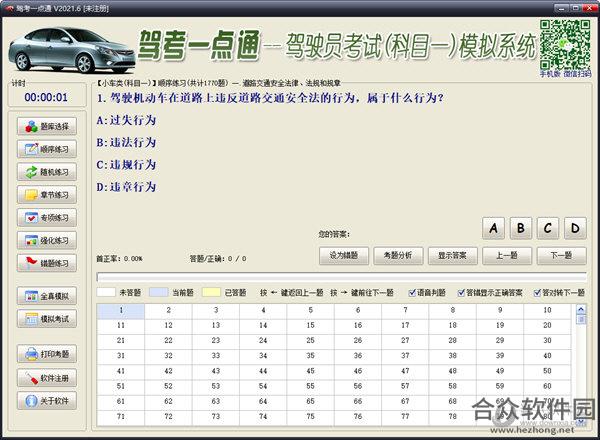
Task: Jump to question 40 in grid
Action: pyautogui.click(x=547, y=355)
